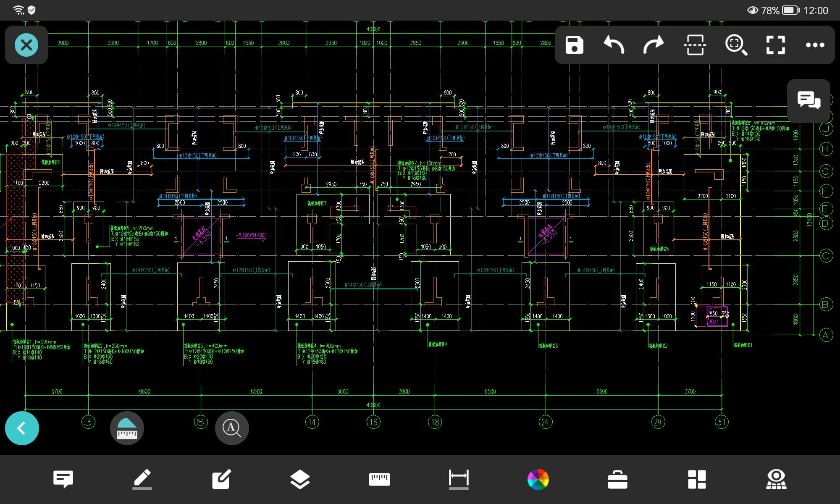The image size is (840, 504).
Task: Select the annotation comment tool in bottom bar
Action: pyautogui.click(x=63, y=479)
